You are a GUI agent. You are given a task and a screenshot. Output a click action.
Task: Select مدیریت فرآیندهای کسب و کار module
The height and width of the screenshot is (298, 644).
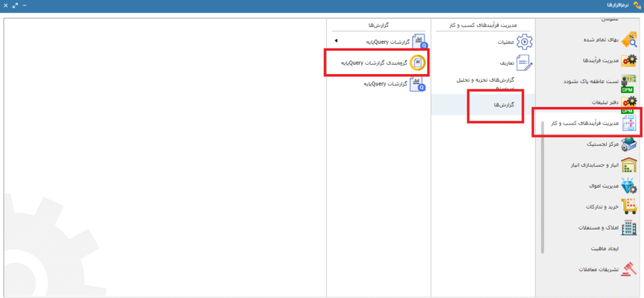coord(628,123)
